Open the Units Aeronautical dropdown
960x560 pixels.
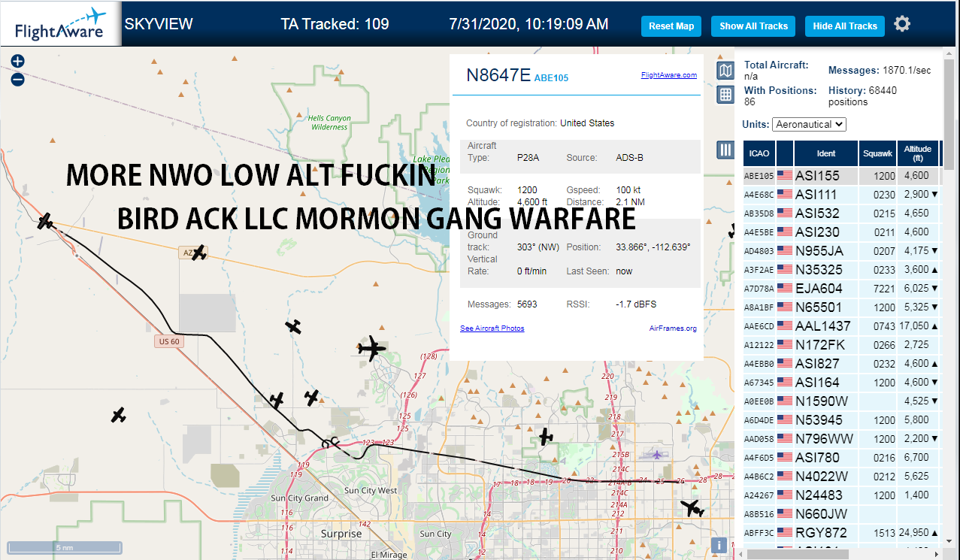(810, 124)
